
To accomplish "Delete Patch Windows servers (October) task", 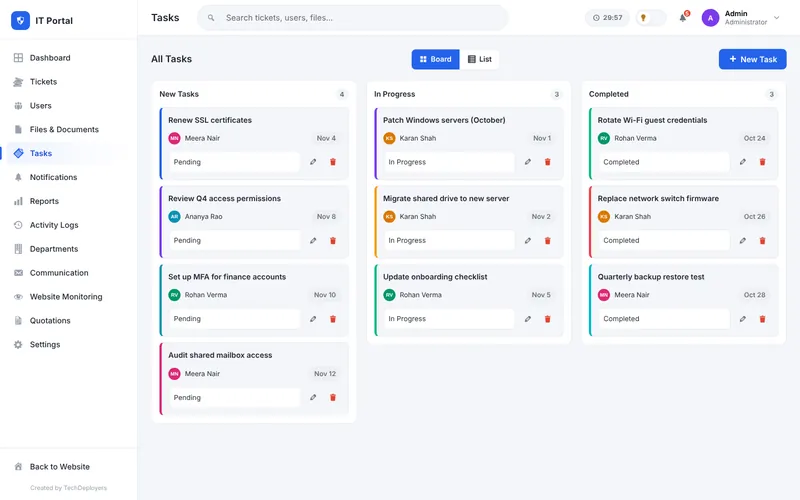I will point(547,162).
